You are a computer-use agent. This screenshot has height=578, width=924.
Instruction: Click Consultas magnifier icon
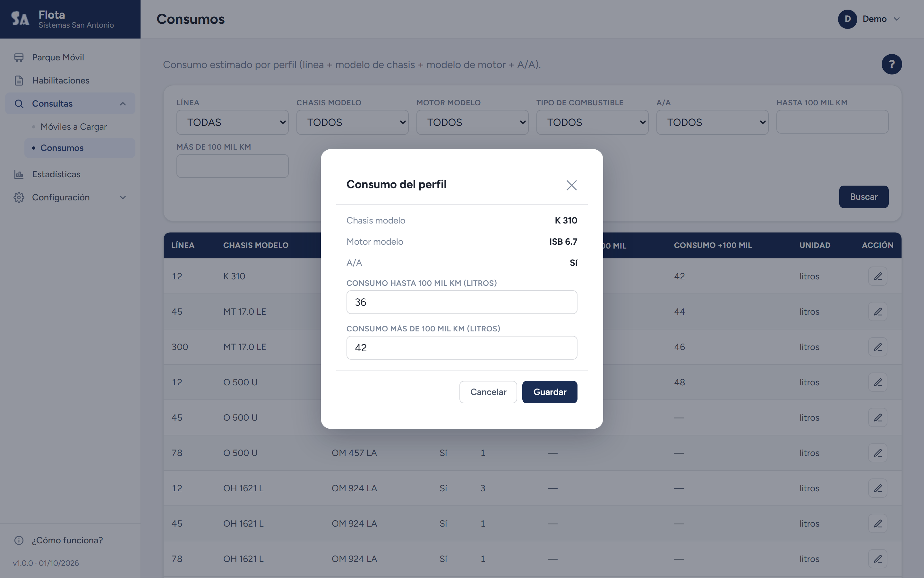(19, 104)
